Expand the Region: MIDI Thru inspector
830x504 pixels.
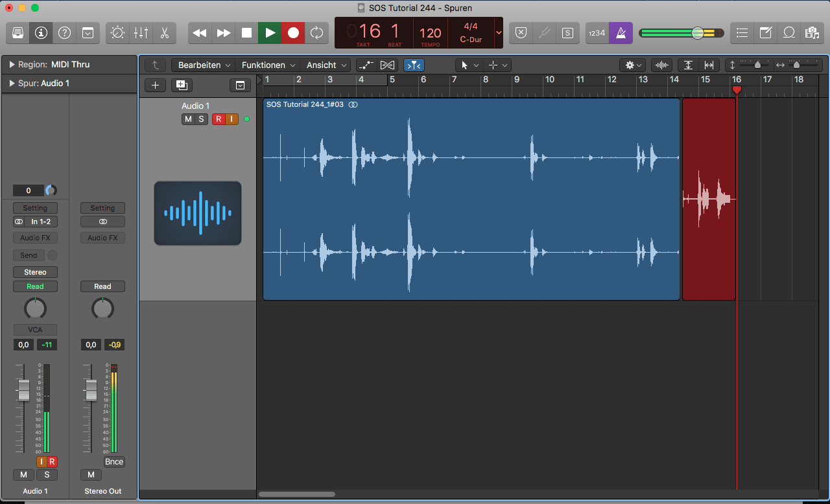[12, 65]
